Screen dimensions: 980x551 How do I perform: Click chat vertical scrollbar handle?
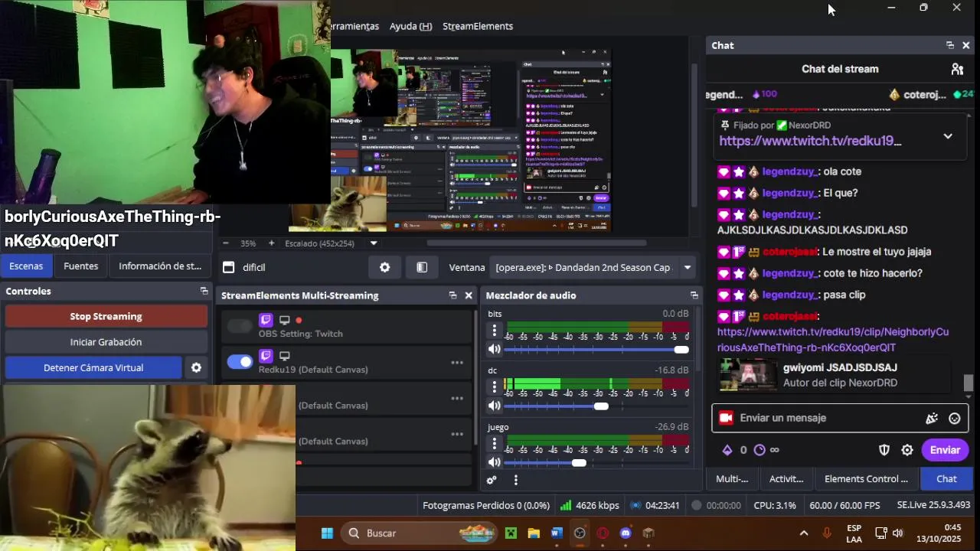coord(969,383)
